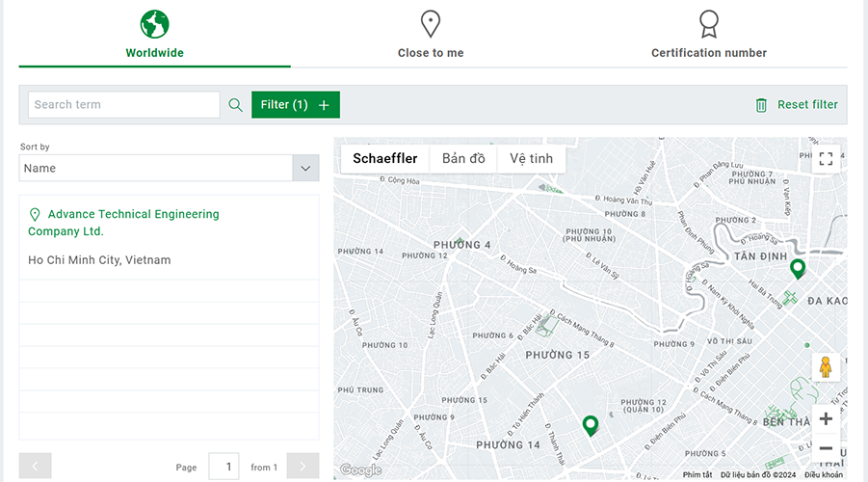Click the location pin beside Advance Technical

click(x=35, y=214)
